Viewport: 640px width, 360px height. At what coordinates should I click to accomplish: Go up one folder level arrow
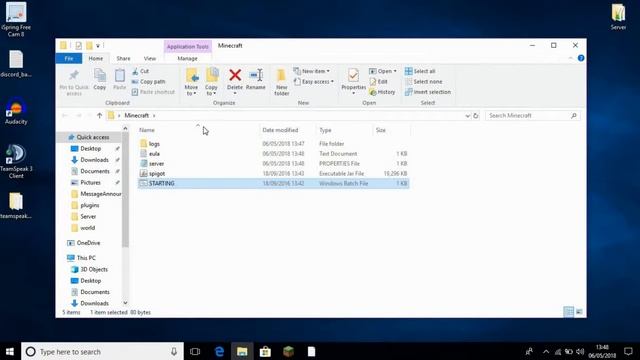(99, 116)
